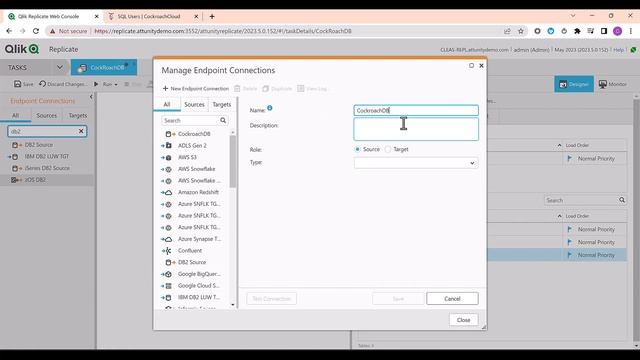Switch to Targets tab in dialog
Screen dimensions: 640x360
[222, 104]
